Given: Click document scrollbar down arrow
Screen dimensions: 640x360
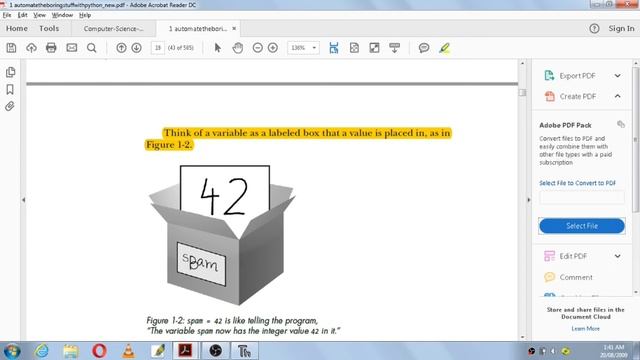Looking at the screenshot, I should [x=522, y=337].
